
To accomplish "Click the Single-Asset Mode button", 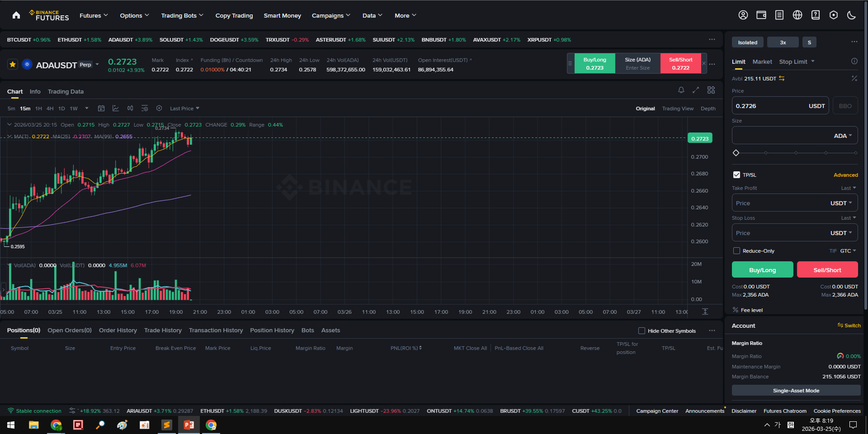I will coord(796,391).
